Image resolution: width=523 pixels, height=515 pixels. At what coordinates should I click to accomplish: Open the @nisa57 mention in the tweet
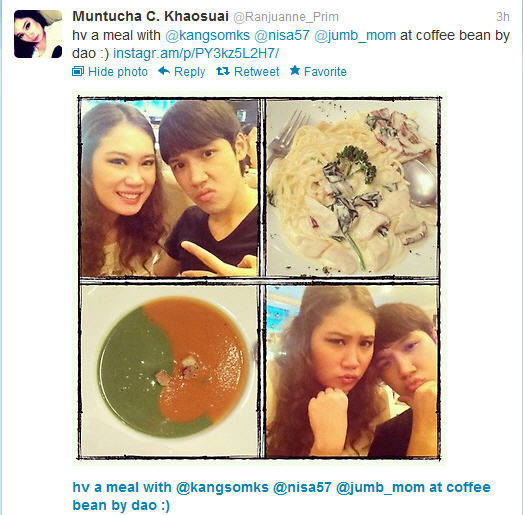(282, 35)
